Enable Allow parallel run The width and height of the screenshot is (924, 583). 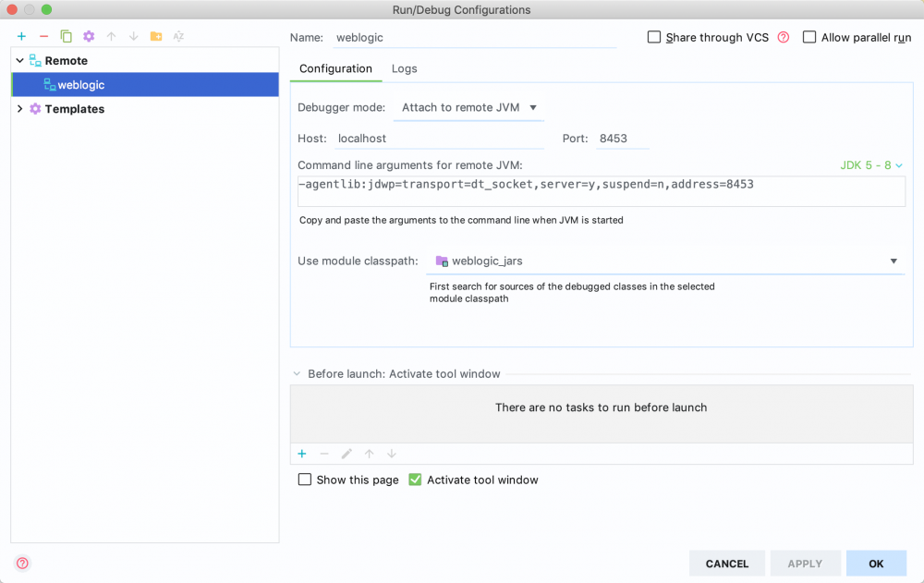point(809,37)
